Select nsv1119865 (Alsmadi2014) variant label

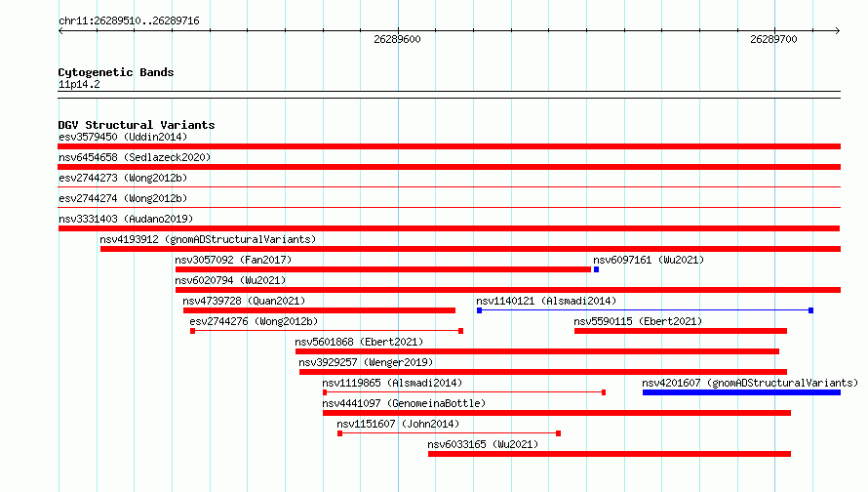click(392, 383)
